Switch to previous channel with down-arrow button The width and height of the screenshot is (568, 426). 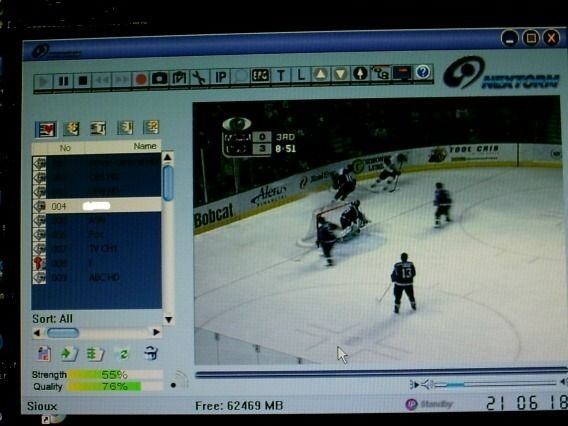341,74
